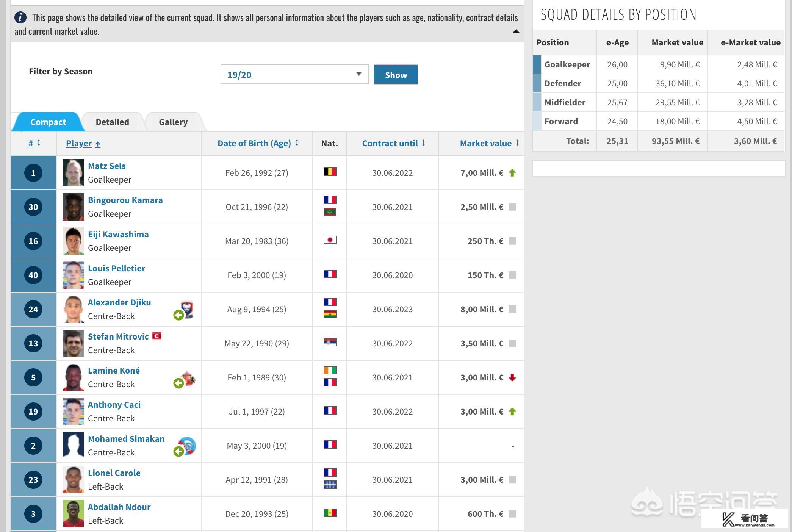Click Senegal flag in Abdallah Ndour row
The height and width of the screenshot is (532, 792).
330,513
